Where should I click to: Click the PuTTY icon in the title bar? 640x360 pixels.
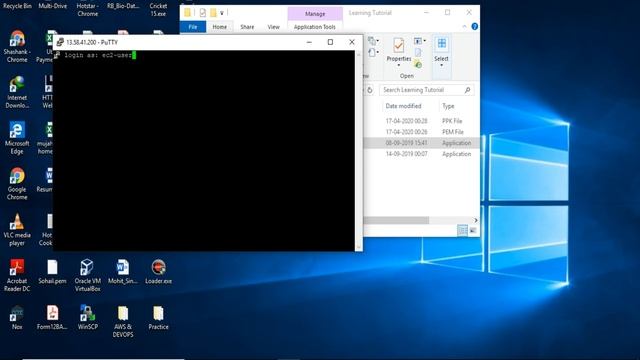[60, 42]
